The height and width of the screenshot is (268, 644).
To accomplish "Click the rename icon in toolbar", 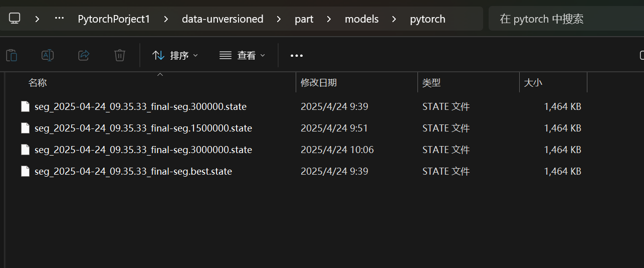I will (48, 55).
